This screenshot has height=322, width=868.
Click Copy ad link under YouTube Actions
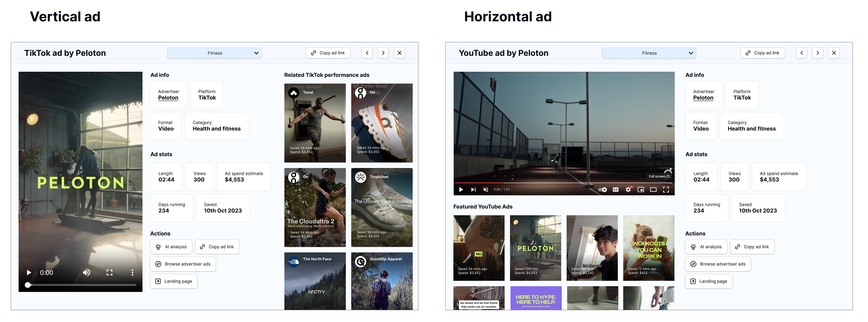coord(752,247)
